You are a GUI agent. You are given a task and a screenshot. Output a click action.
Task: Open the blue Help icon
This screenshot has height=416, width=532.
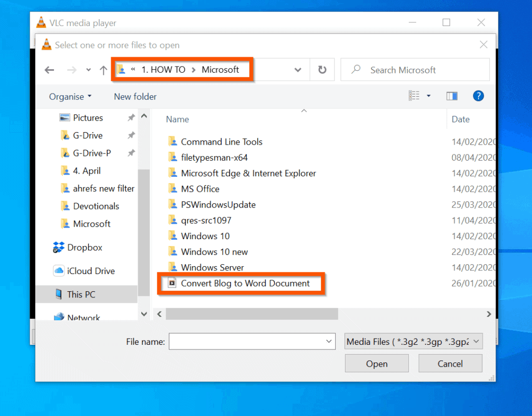478,96
